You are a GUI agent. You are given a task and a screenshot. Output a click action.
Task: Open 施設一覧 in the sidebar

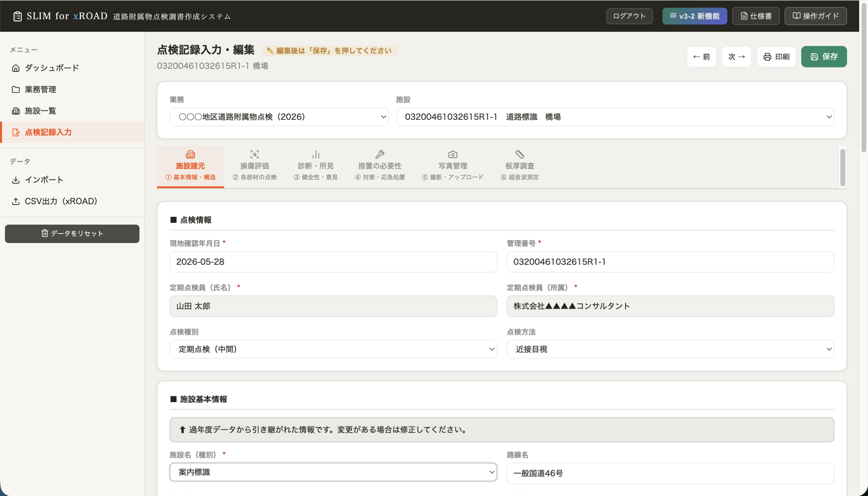[x=72, y=111]
